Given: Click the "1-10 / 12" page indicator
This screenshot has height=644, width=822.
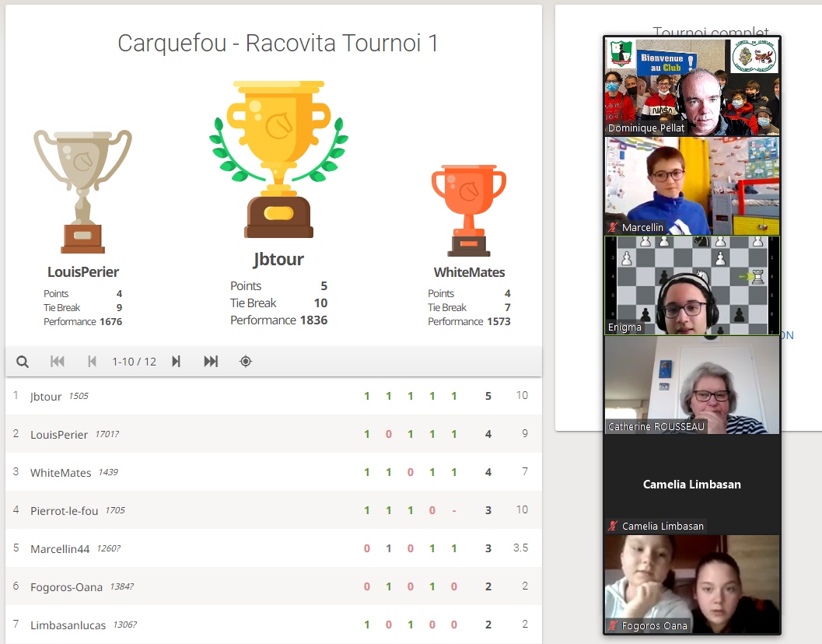Looking at the screenshot, I should (x=134, y=362).
